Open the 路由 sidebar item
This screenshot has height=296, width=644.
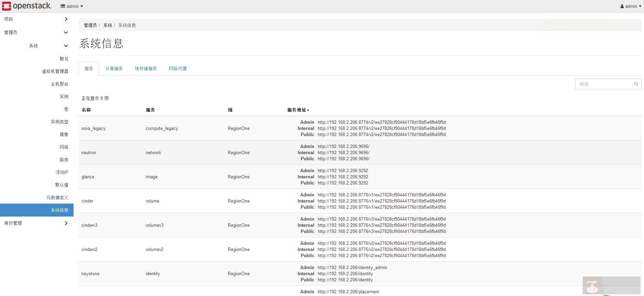64,160
